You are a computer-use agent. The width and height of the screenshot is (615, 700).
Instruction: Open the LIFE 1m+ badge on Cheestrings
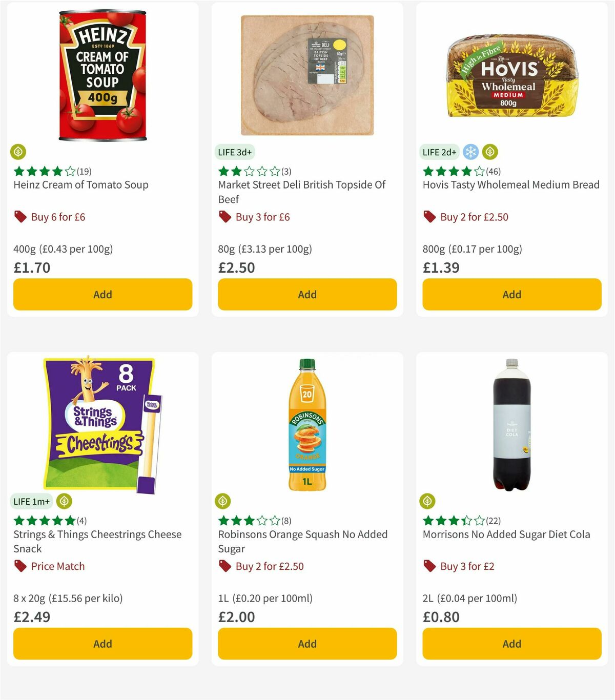[31, 501]
